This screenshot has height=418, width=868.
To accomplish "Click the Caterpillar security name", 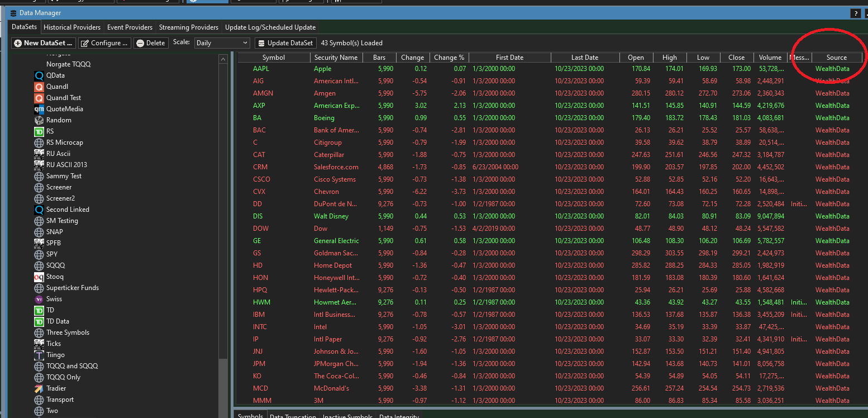I will coord(329,155).
